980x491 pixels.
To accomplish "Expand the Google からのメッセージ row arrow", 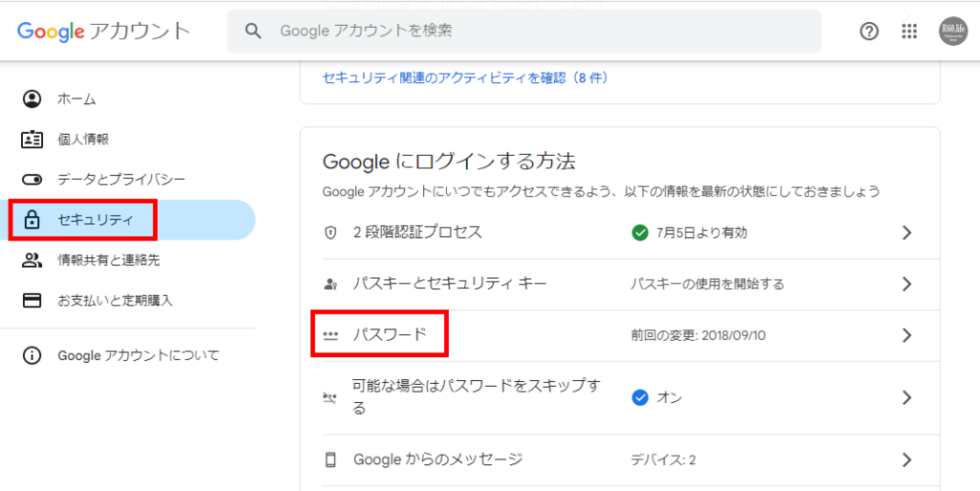I will [x=906, y=459].
